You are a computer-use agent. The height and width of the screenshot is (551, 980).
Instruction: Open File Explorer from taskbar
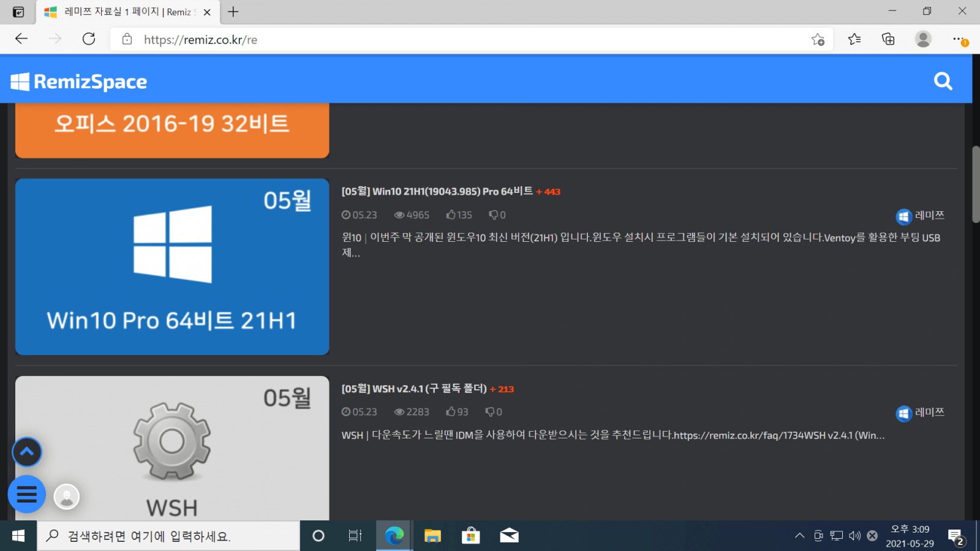[432, 536]
